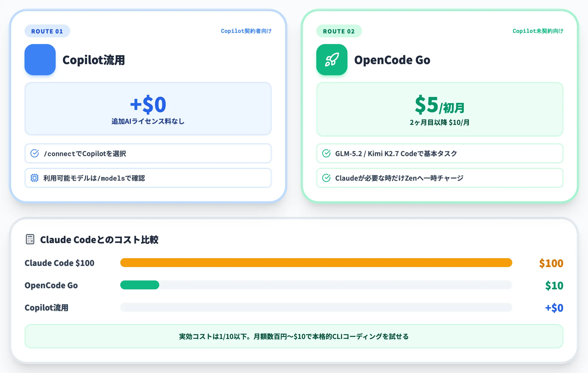The height and width of the screenshot is (373, 588).
Task: Click the 追加AIライセンス料なし text
Action: pos(148,121)
